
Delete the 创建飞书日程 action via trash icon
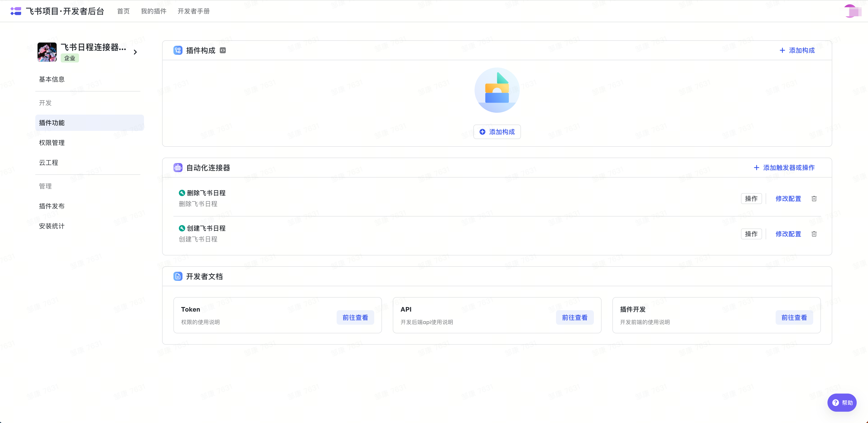[x=814, y=234]
